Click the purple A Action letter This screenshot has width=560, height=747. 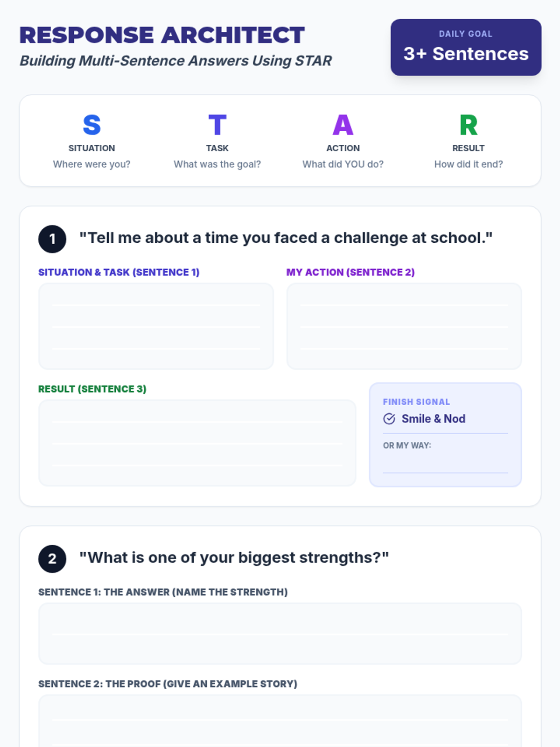pos(343,125)
